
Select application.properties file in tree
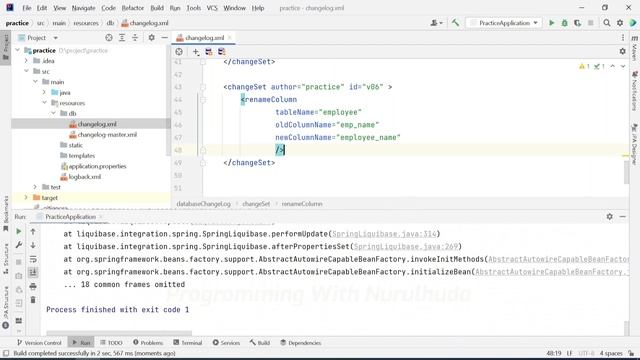[97, 166]
